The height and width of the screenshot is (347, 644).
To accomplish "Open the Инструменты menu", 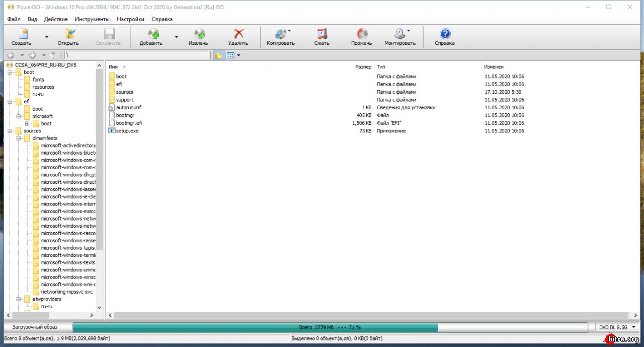I will pos(92,19).
